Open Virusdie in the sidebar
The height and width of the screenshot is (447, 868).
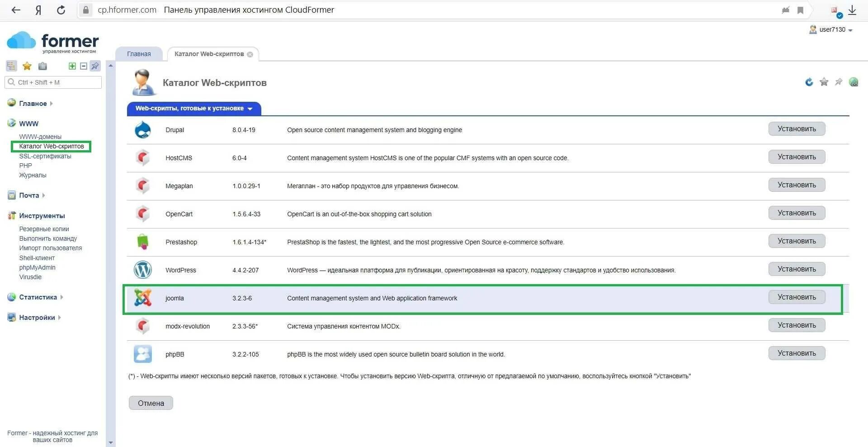tap(30, 277)
